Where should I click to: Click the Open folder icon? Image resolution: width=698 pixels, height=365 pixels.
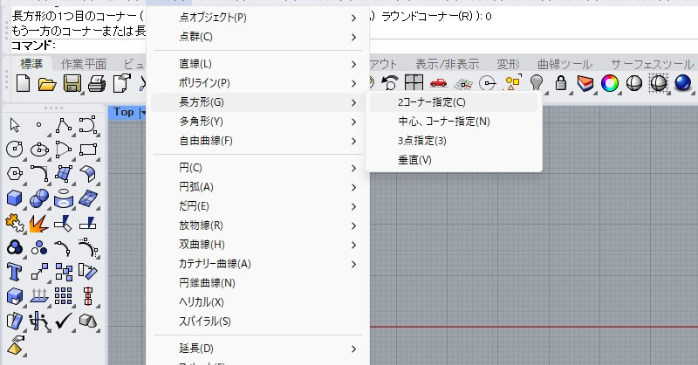(x=47, y=84)
